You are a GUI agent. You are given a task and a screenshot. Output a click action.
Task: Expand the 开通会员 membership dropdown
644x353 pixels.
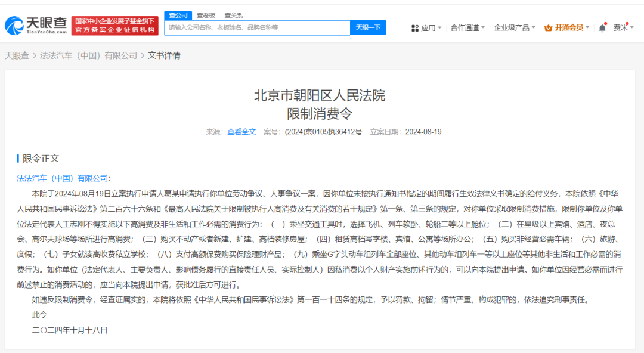click(587, 27)
